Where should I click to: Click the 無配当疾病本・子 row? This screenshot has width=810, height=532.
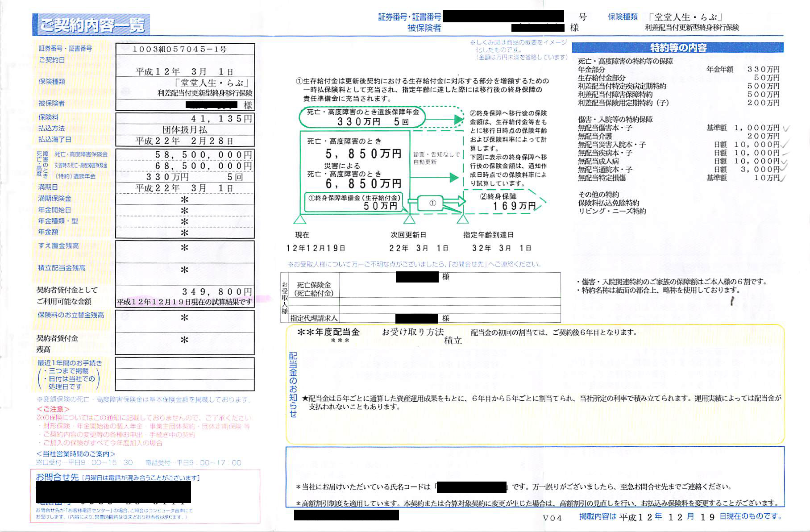point(678,153)
